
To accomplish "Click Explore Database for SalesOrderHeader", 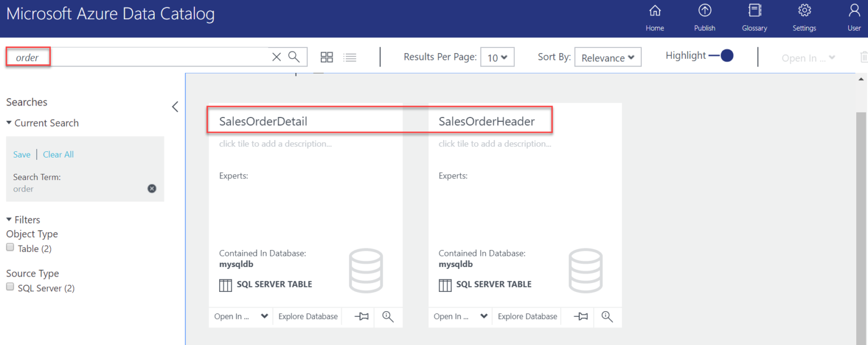I will pyautogui.click(x=526, y=316).
